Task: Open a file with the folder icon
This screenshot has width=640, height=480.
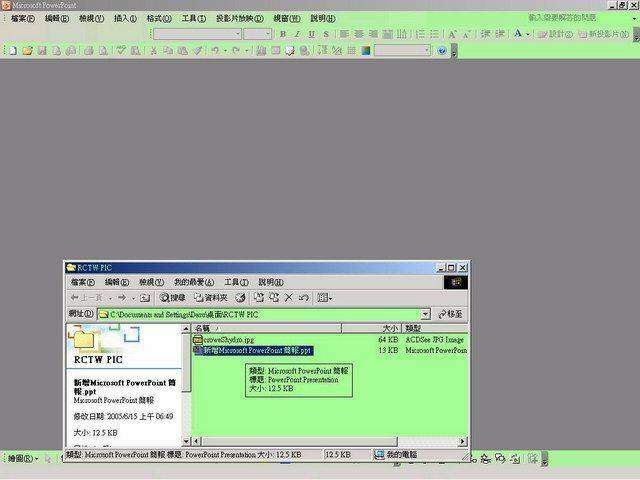Action: (x=27, y=51)
